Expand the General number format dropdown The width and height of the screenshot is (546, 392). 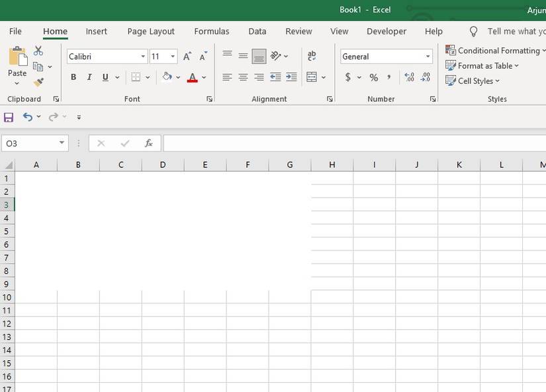pyautogui.click(x=428, y=57)
